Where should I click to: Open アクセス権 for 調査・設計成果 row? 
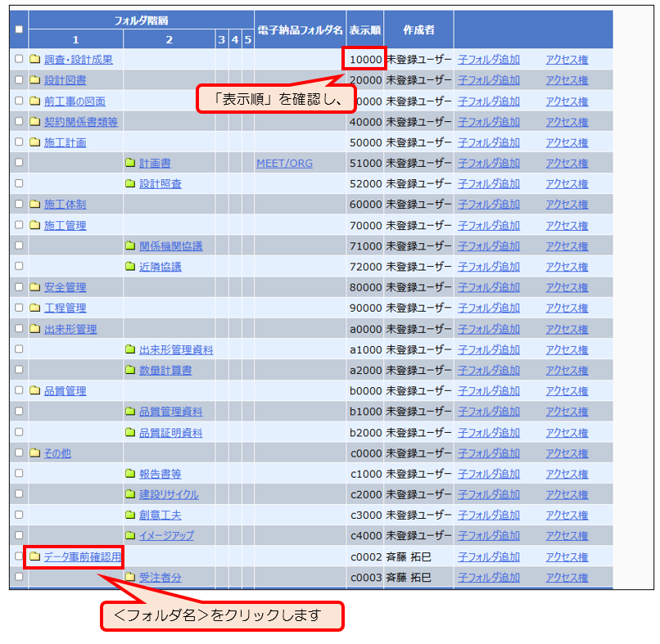click(567, 59)
